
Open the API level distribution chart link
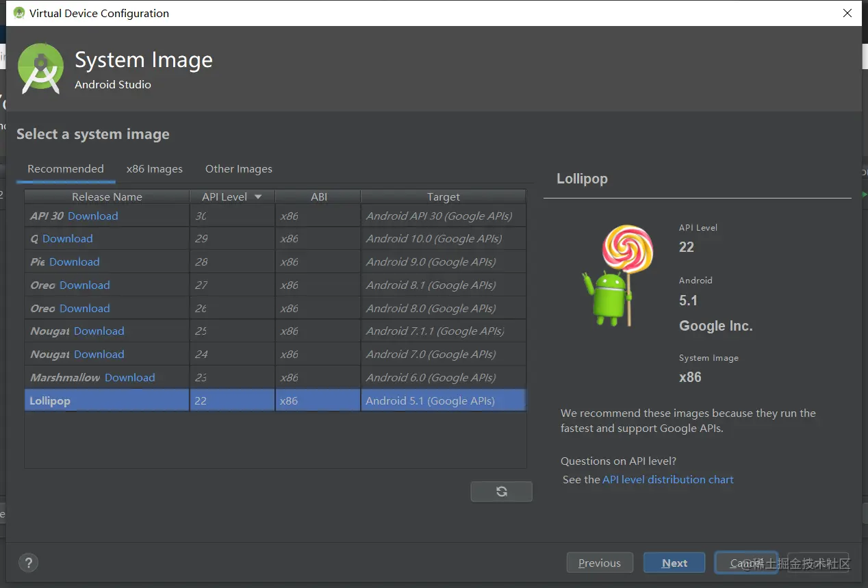tap(668, 480)
